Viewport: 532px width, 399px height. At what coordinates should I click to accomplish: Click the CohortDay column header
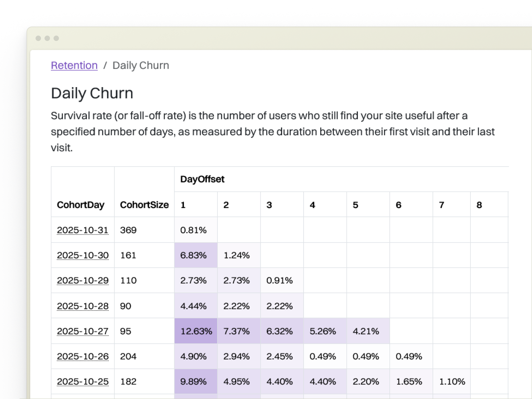[81, 205]
